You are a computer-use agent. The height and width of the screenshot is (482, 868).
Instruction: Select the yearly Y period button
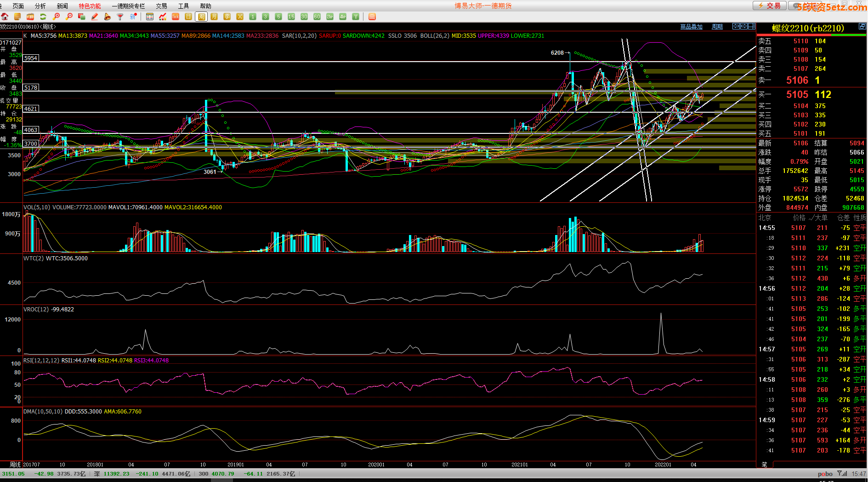point(356,17)
